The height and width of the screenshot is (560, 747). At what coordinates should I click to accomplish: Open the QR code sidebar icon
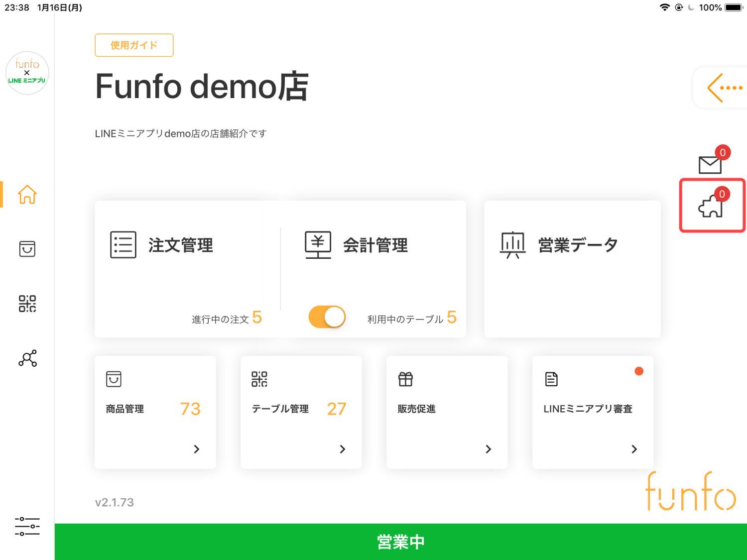point(27,304)
